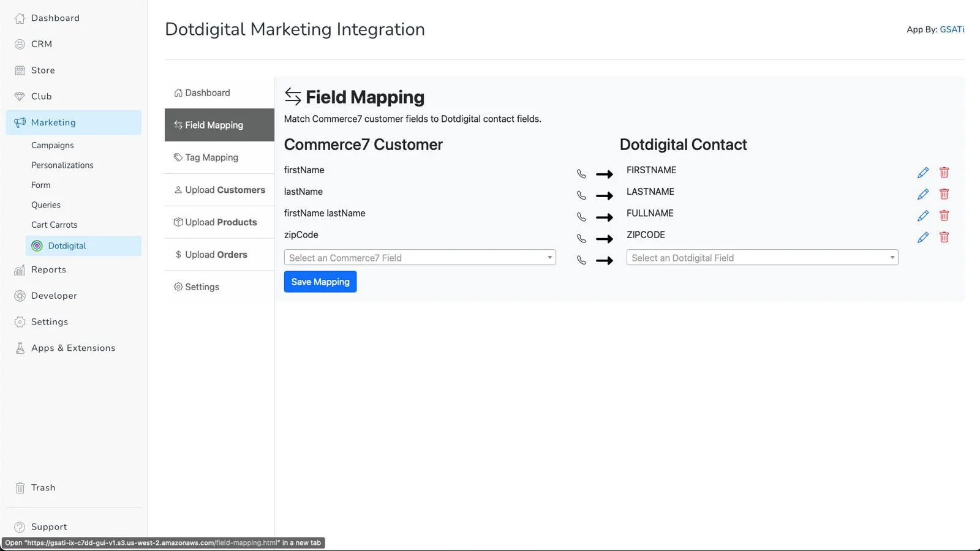Image resolution: width=980 pixels, height=551 pixels.
Task: Click the Support question mark icon
Action: (20, 527)
